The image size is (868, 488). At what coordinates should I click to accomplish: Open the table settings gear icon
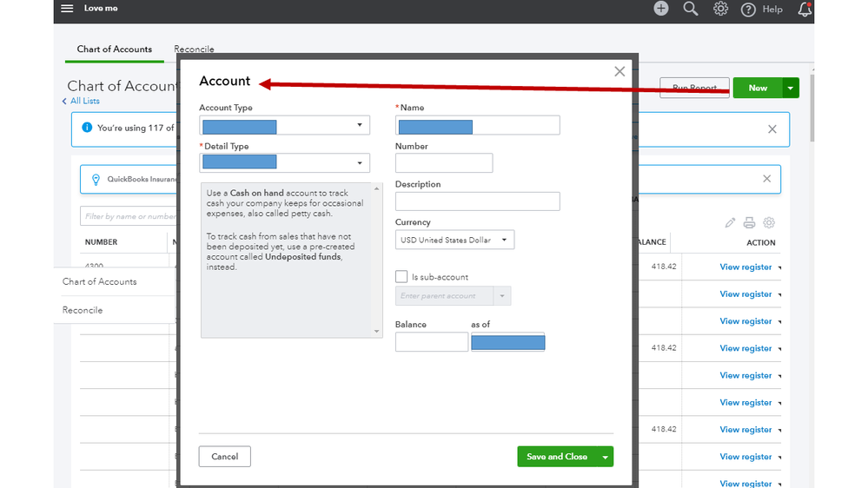[x=769, y=222]
